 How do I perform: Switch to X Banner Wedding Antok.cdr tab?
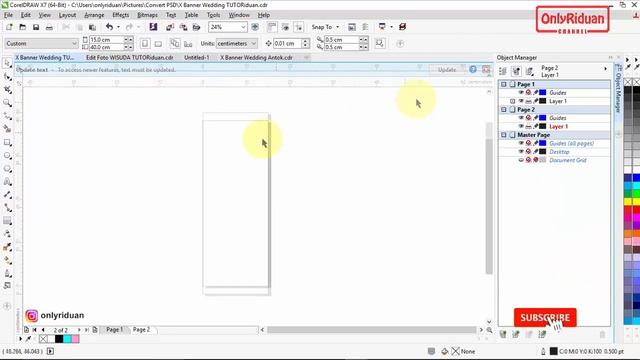[x=256, y=58]
